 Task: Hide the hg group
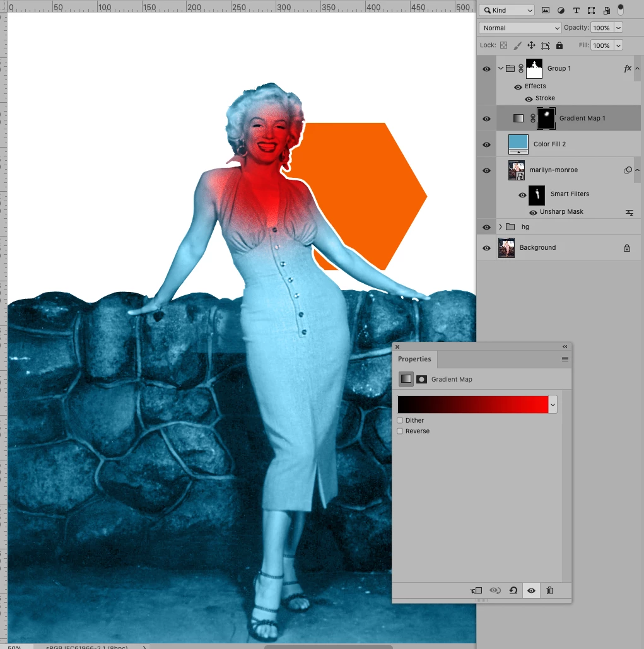tap(487, 227)
